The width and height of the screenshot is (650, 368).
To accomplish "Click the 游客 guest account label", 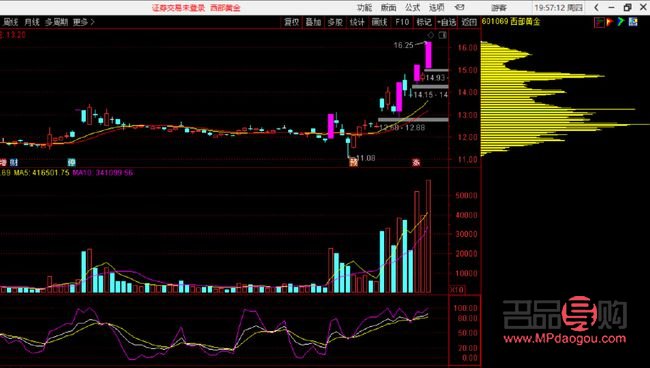I will 499,8.
